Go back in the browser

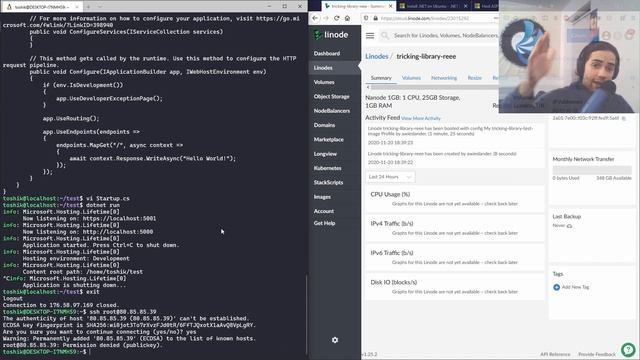[315, 18]
